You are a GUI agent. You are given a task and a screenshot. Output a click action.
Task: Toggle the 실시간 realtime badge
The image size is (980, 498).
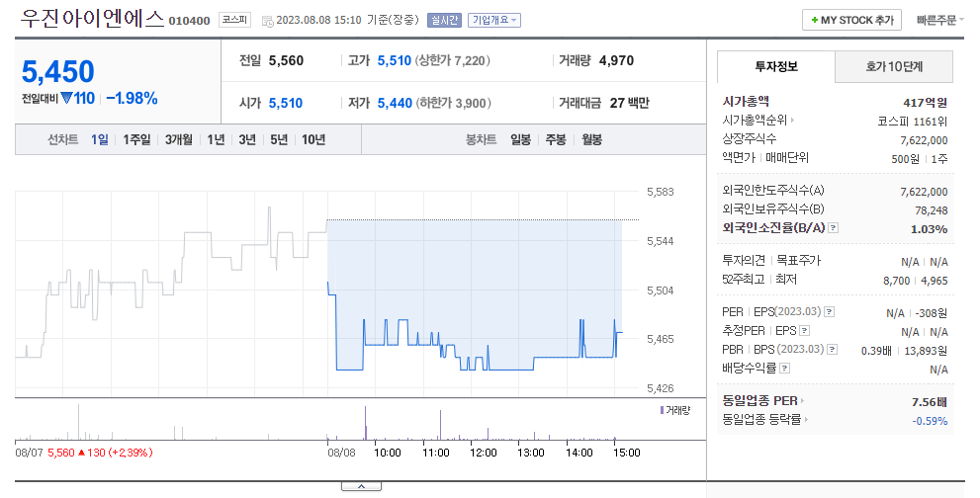pos(444,20)
